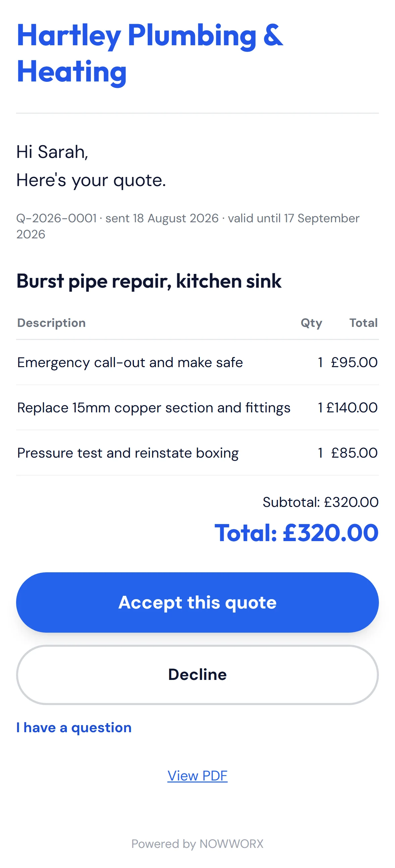Click the Total column header
The image size is (395, 868).
click(x=364, y=323)
